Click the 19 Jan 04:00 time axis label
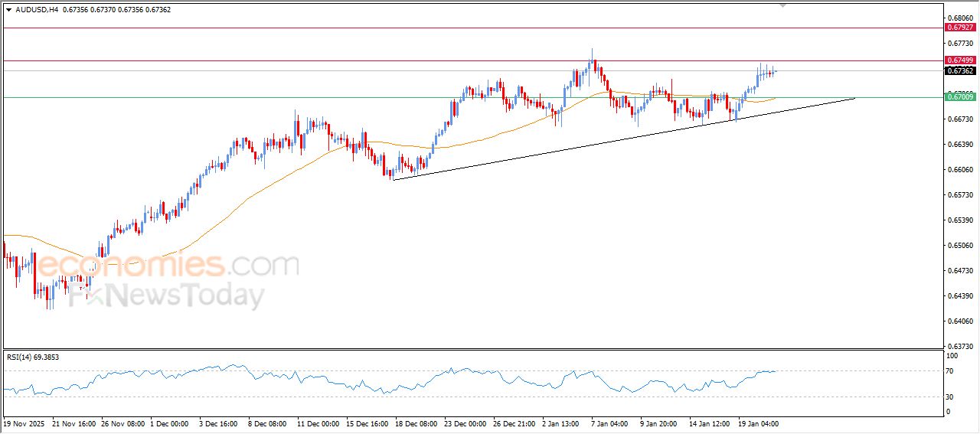This screenshot has width=980, height=434. (x=758, y=423)
